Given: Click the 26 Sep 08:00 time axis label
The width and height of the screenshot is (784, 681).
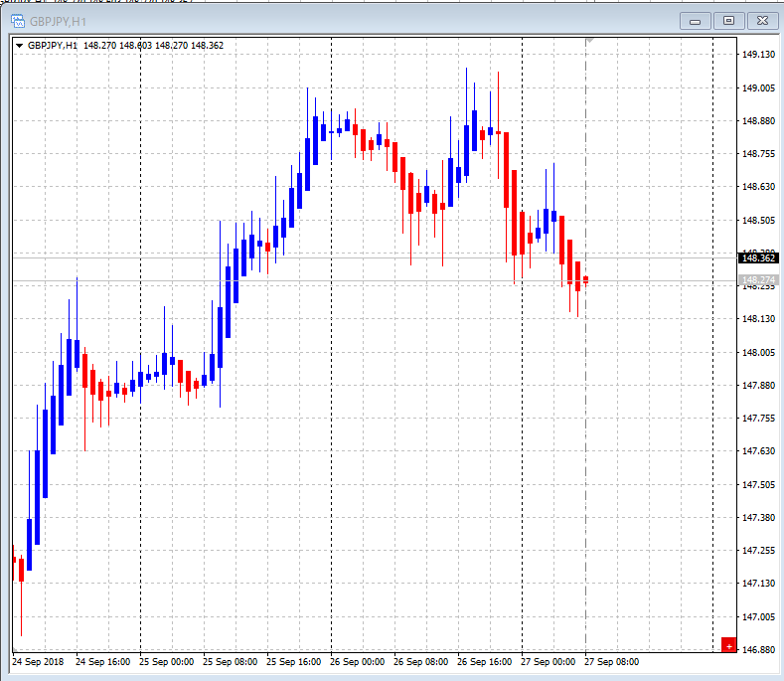Looking at the screenshot, I should [x=420, y=662].
